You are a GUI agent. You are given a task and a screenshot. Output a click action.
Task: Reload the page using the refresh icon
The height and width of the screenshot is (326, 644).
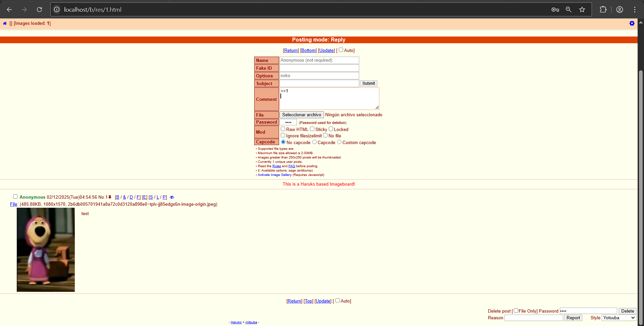[39, 10]
